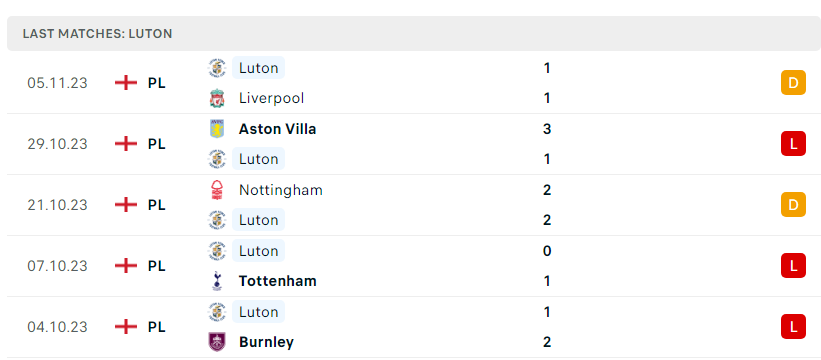Click the orange D badge for Liverpool match
The image size is (821, 360).
tap(793, 83)
